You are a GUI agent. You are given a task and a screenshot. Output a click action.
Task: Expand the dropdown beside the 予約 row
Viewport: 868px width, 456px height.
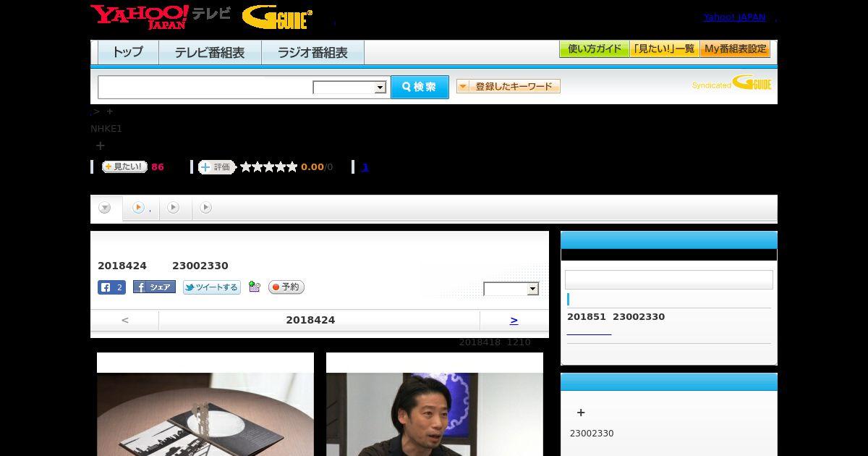[x=511, y=289]
